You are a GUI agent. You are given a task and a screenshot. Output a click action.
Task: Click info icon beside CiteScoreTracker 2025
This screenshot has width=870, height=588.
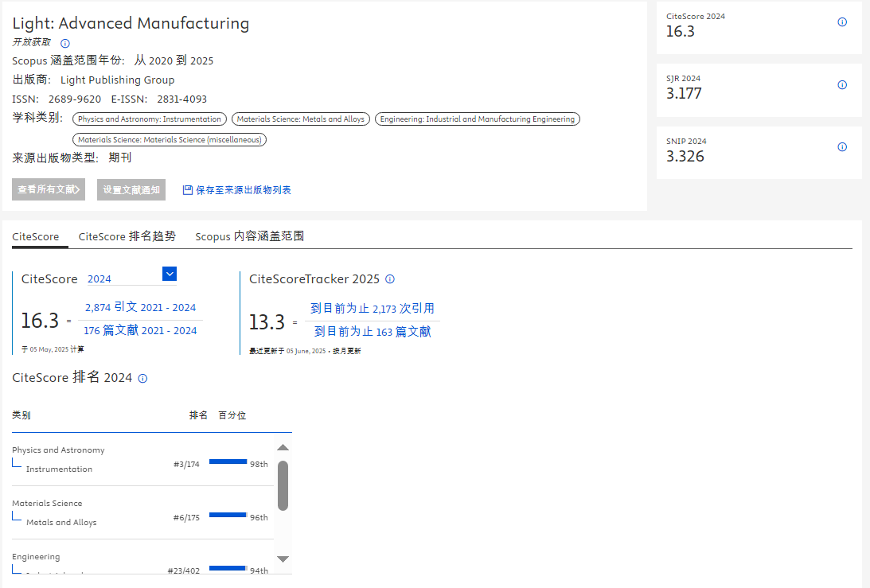[x=390, y=279]
